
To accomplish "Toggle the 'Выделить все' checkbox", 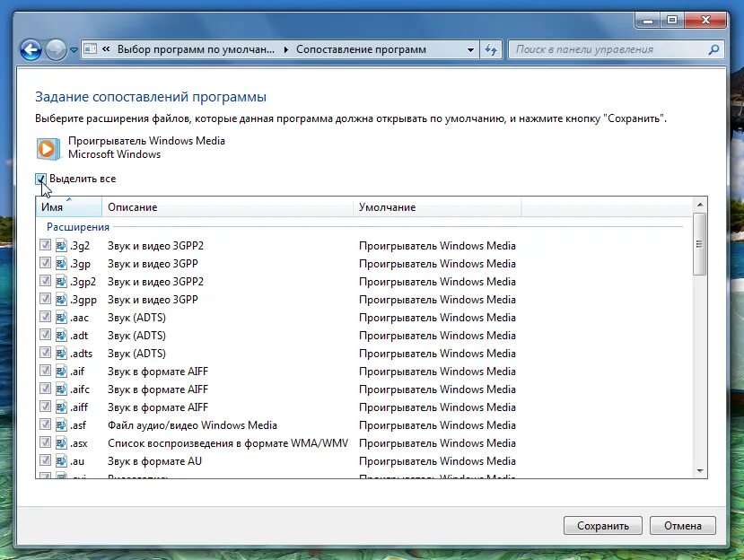I will click(40, 179).
